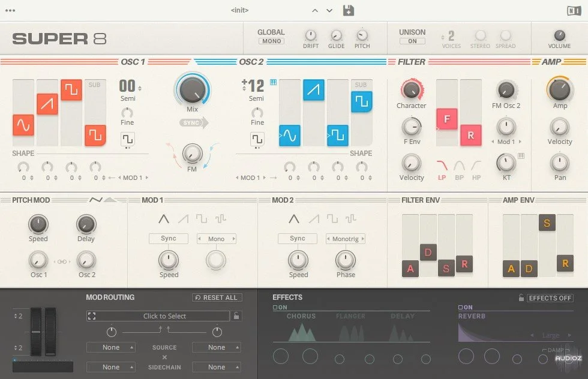Open the upper-right source None dropdown
The width and height of the screenshot is (588, 379).
point(217,347)
